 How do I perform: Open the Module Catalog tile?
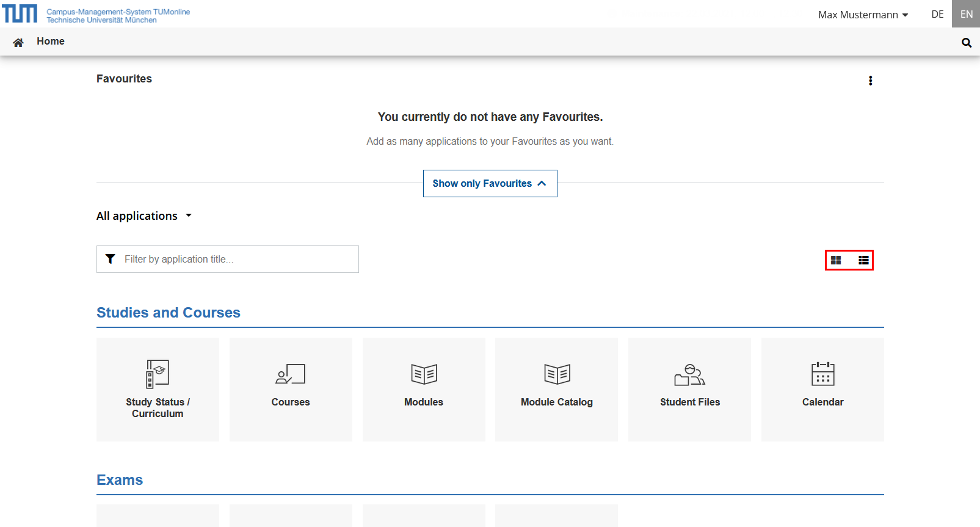556,389
